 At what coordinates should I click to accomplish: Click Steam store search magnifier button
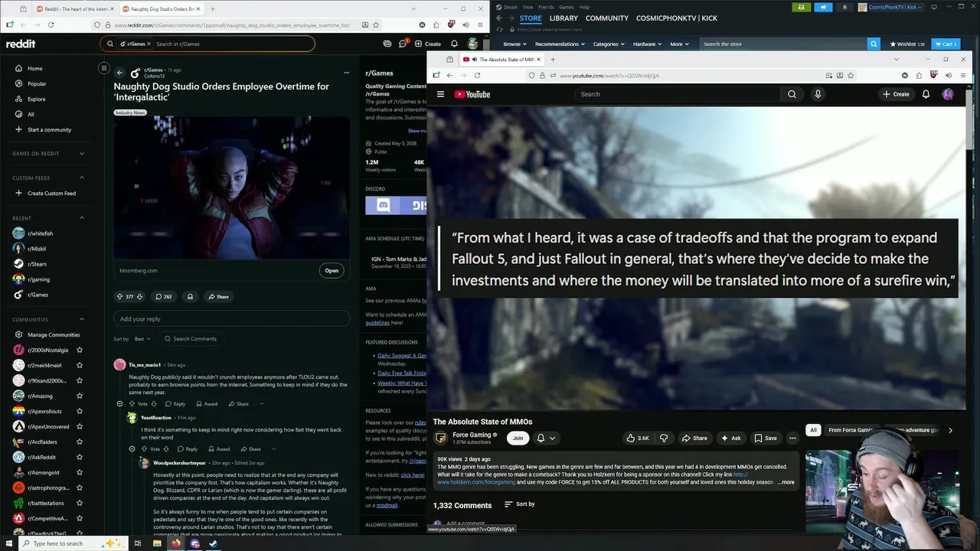[874, 44]
